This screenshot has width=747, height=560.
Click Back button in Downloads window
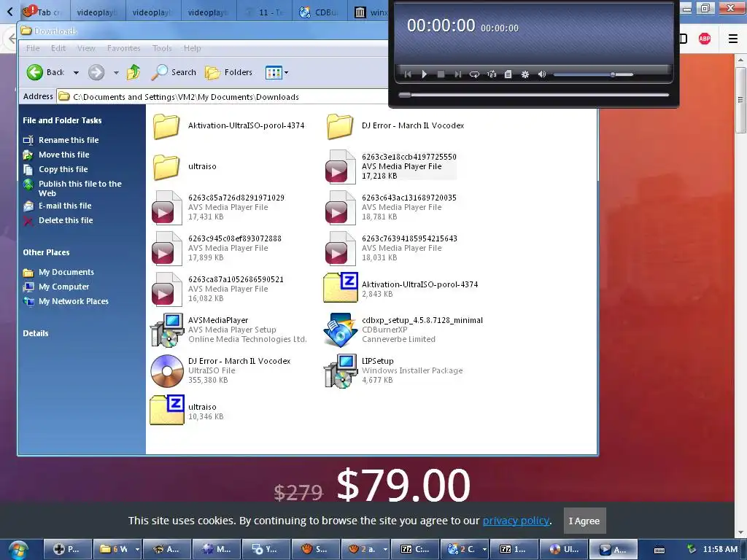[x=46, y=72]
